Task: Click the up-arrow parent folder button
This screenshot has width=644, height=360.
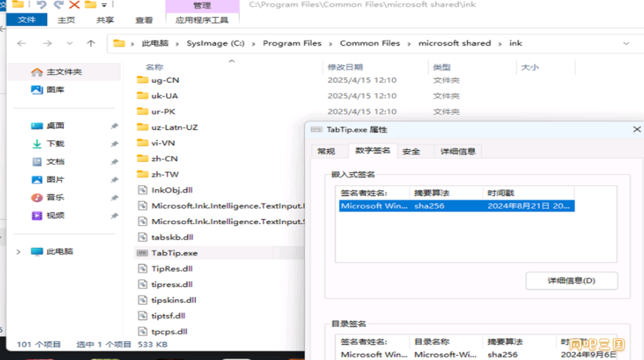Action: 91,43
